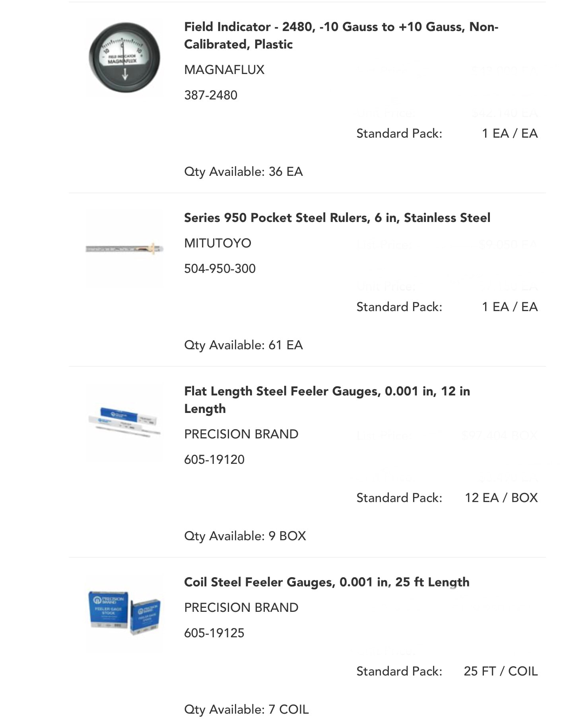Open Series 950 Pocket Steel Rulers title
The height and width of the screenshot is (728, 565).
[337, 218]
